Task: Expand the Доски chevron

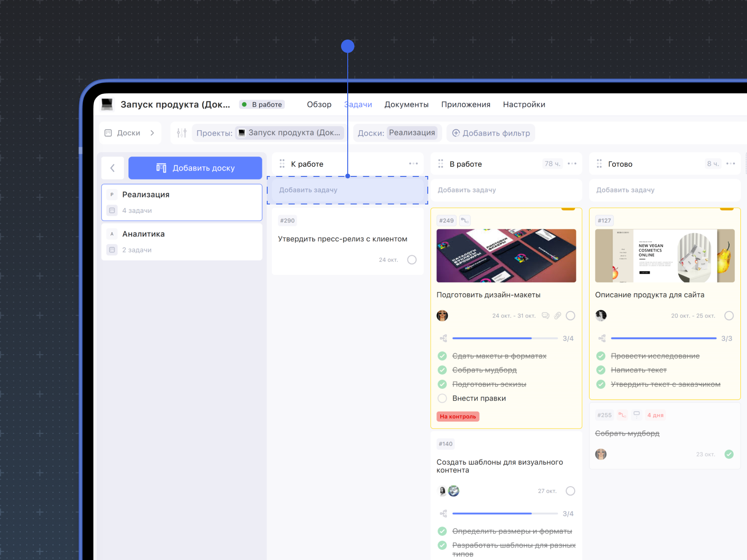Action: pos(152,133)
